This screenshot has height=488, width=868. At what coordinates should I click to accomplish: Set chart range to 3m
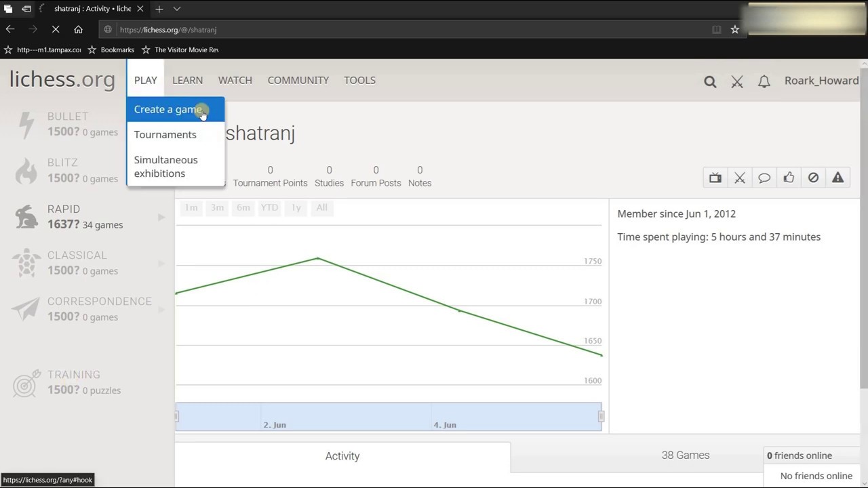point(217,207)
